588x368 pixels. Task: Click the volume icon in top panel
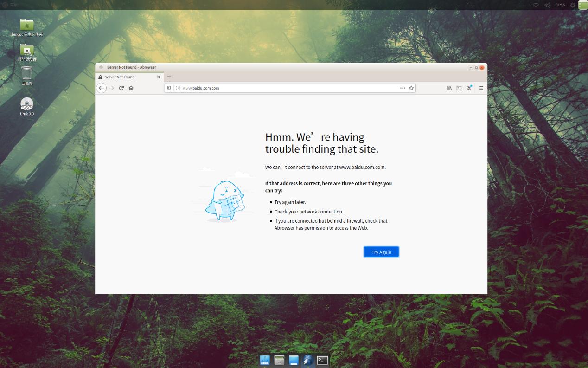(x=547, y=5)
